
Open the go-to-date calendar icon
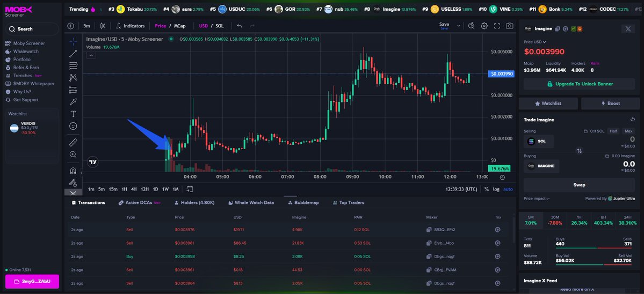tap(190, 189)
